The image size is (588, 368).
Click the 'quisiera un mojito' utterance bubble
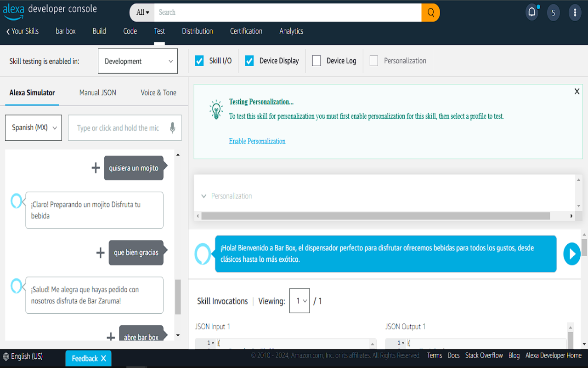click(x=134, y=168)
